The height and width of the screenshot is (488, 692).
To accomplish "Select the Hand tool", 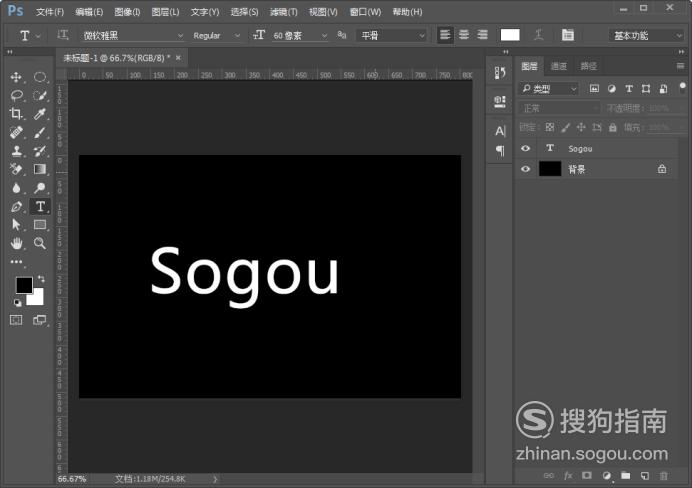I will coord(16,243).
